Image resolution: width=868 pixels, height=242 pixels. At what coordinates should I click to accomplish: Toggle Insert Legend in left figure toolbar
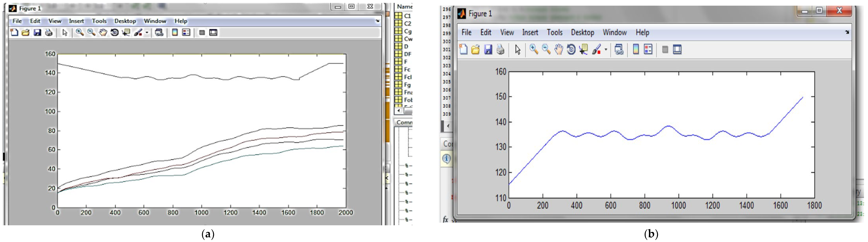pos(186,33)
